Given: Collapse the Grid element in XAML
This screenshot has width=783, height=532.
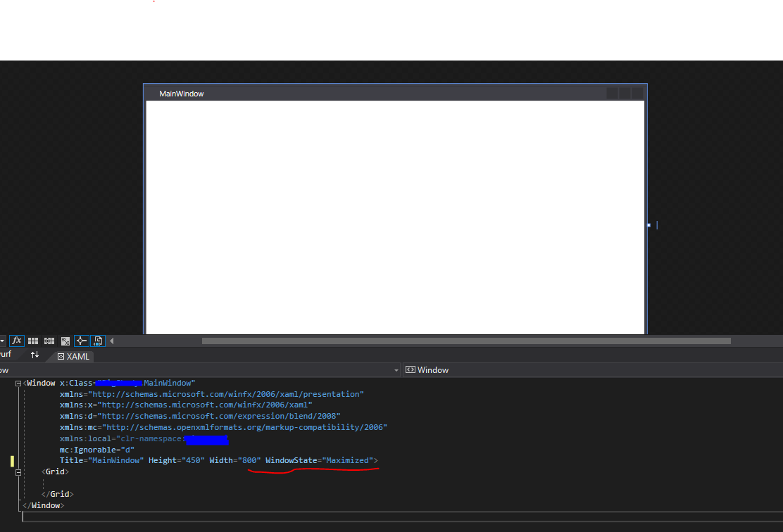Looking at the screenshot, I should tap(18, 472).
